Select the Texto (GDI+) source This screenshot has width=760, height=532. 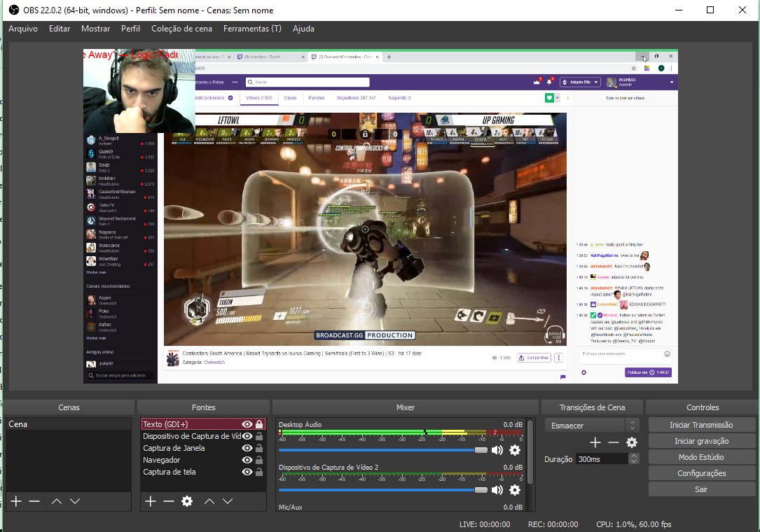[x=203, y=424]
